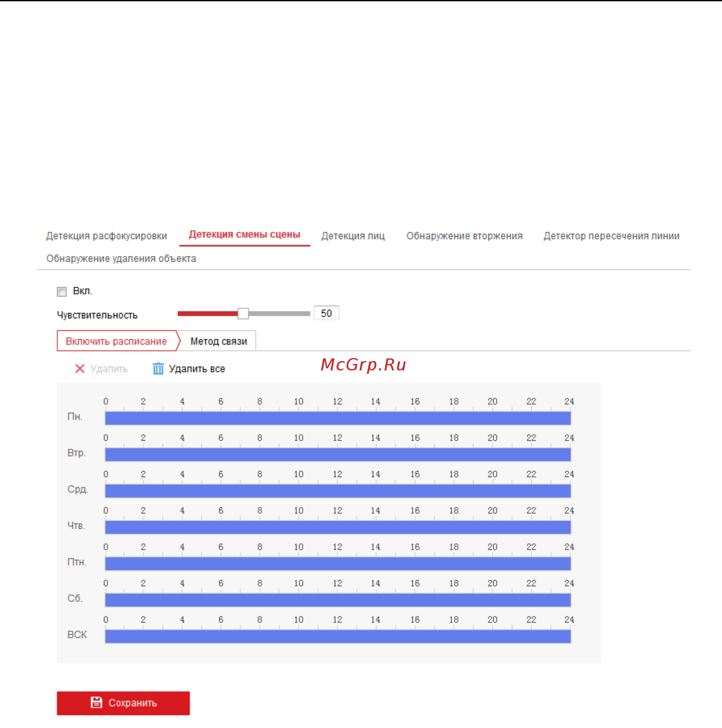
Task: Go to Детектор пересечения линии tab
Action: [612, 236]
